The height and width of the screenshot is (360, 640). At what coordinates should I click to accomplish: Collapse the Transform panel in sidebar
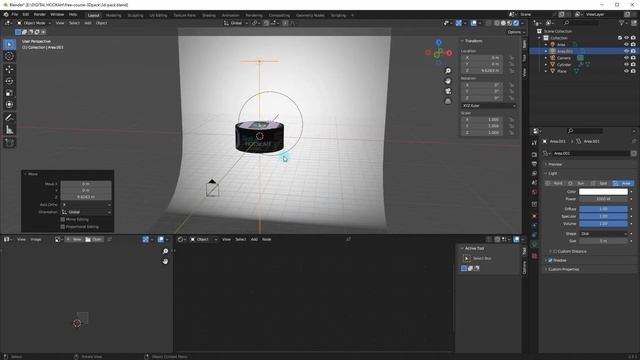pos(462,41)
